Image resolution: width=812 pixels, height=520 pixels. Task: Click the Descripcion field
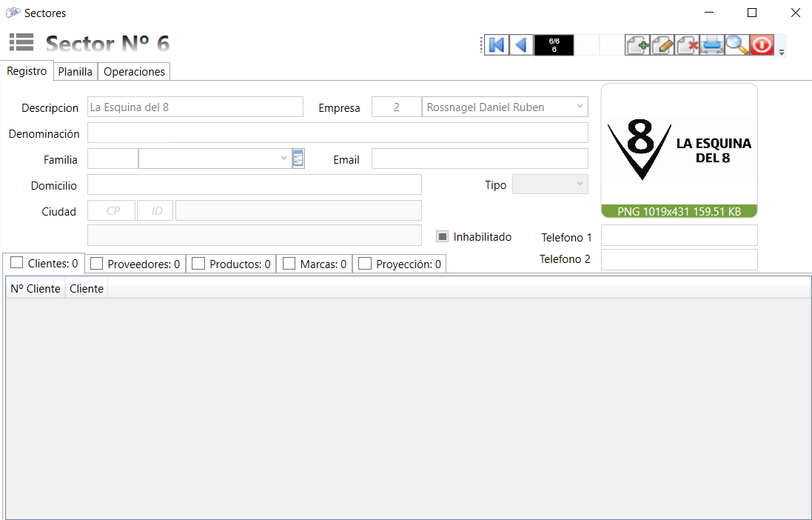(x=195, y=107)
